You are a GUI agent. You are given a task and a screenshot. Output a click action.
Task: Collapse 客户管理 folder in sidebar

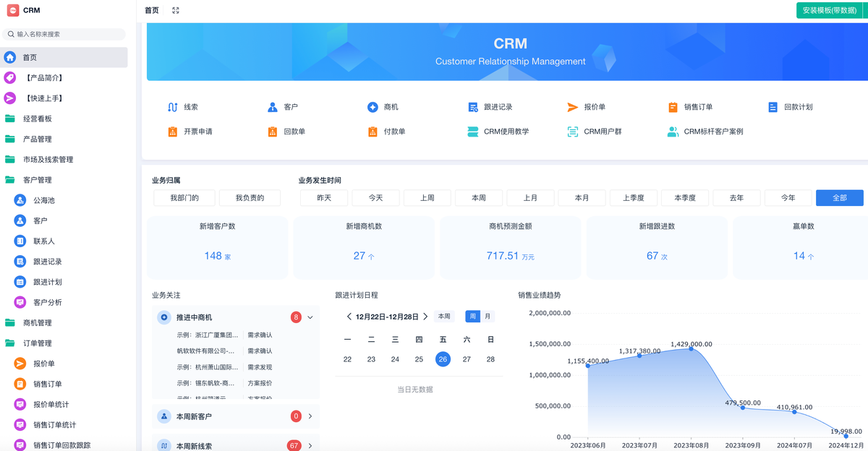(x=64, y=180)
